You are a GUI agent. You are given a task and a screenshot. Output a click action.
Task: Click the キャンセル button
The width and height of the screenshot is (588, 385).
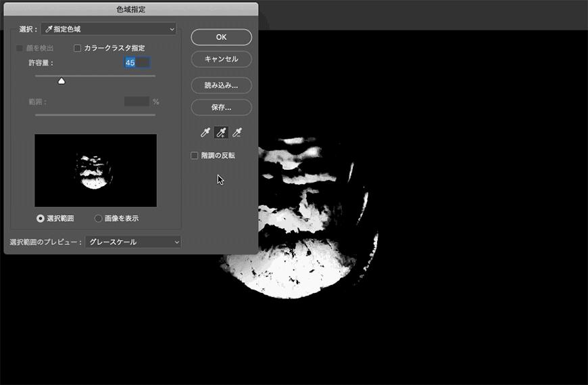pyautogui.click(x=221, y=59)
